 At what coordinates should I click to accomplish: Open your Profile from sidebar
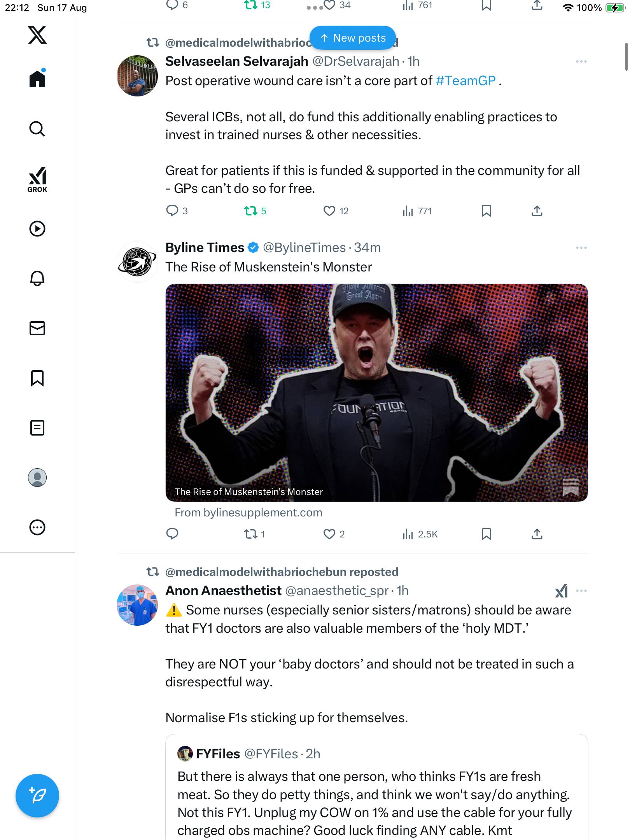point(37,478)
